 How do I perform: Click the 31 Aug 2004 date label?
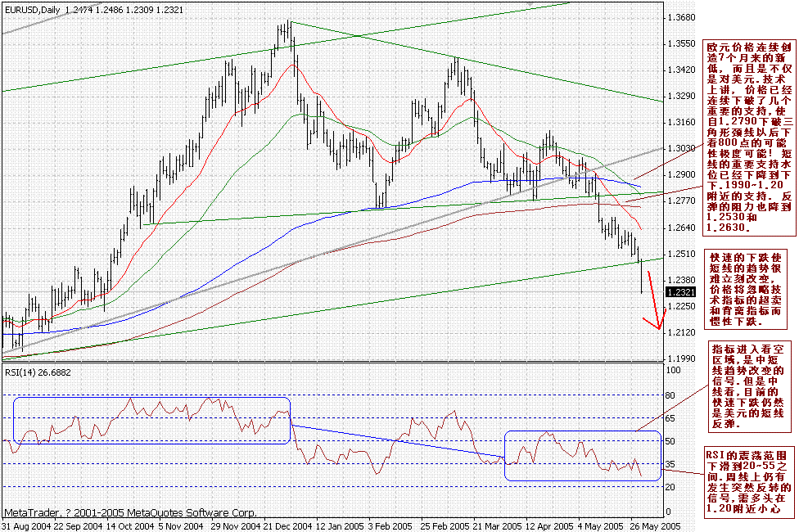click(25, 527)
